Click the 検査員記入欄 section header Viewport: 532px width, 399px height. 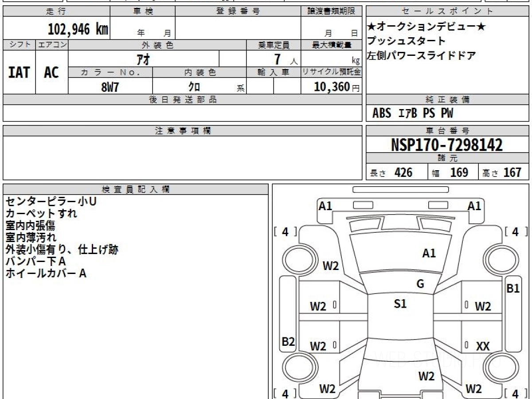click(x=136, y=189)
